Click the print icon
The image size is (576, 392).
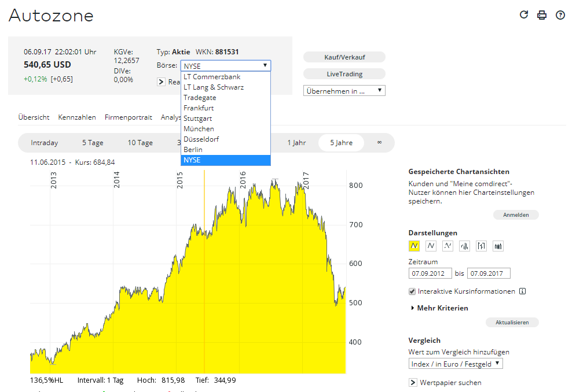542,15
